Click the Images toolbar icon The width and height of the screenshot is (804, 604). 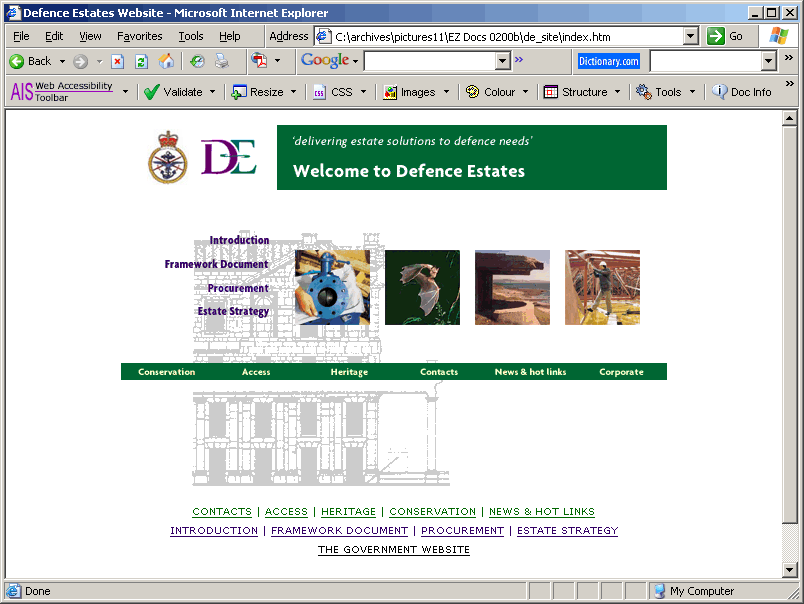[390, 92]
